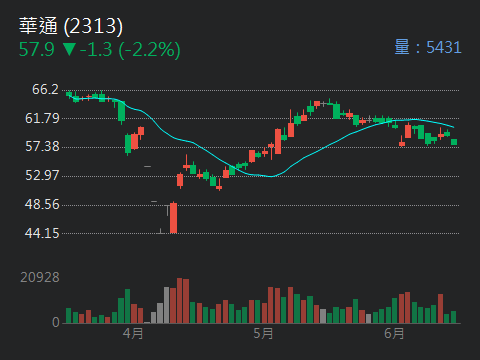Click the volume label 量：5431
Image resolution: width=480 pixels, height=360 pixels.
(x=428, y=47)
